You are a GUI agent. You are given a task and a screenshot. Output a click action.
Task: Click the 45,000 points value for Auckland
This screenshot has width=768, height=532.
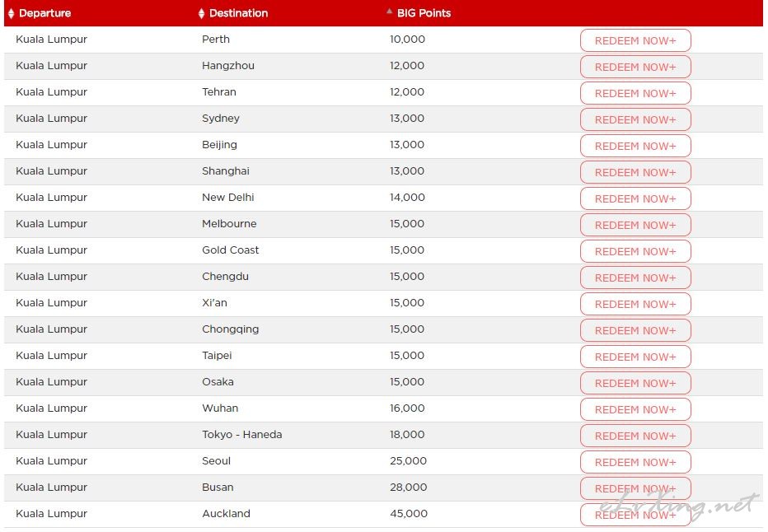(409, 514)
